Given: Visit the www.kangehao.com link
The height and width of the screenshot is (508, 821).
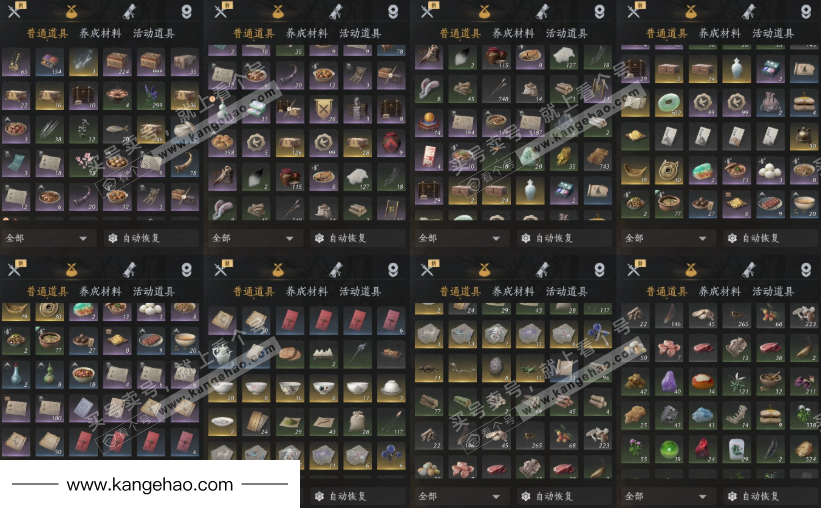Looking at the screenshot, I should coord(150,484).
